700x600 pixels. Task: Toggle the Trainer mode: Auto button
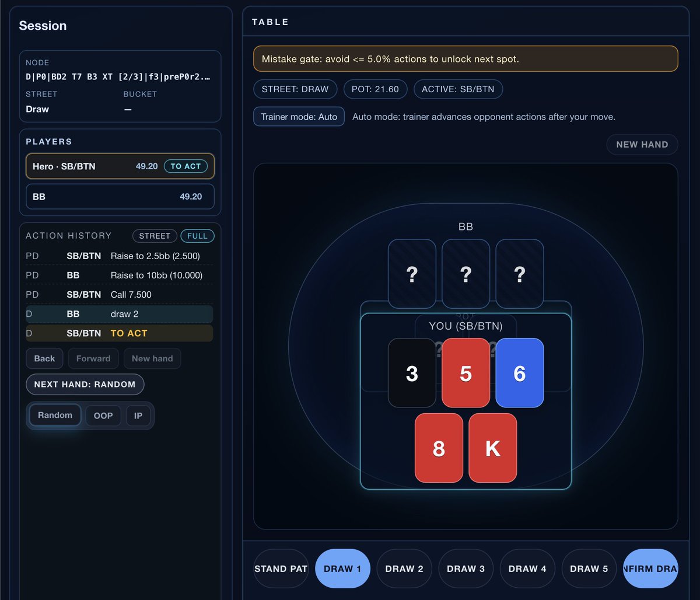[299, 117]
